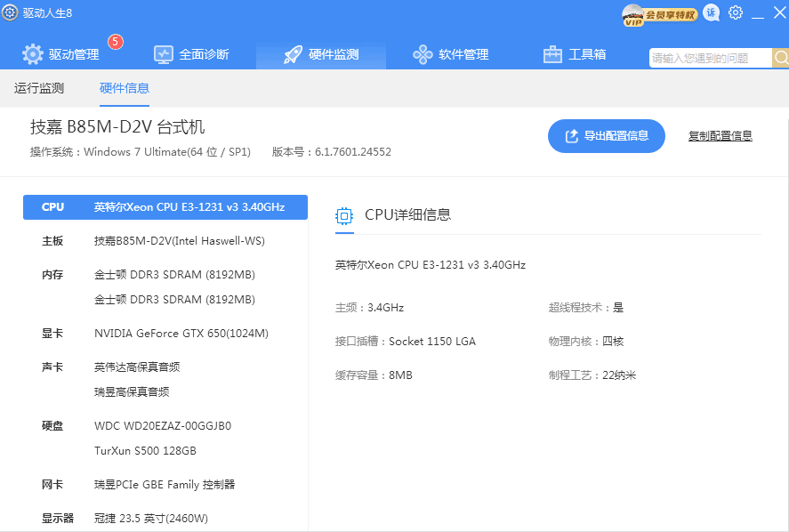Select the 显卡 NVIDIA GeForce GTX 650 row
789x532 pixels.
(x=165, y=334)
